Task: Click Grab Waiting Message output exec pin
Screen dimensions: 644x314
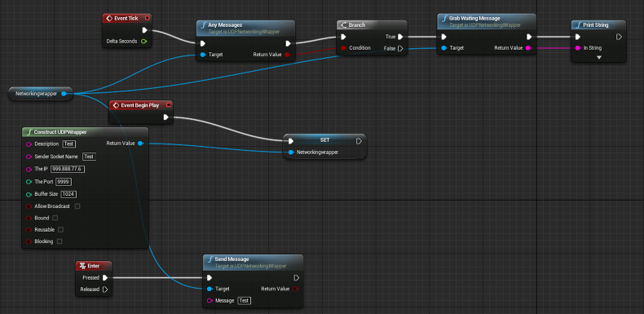Action: (529, 37)
